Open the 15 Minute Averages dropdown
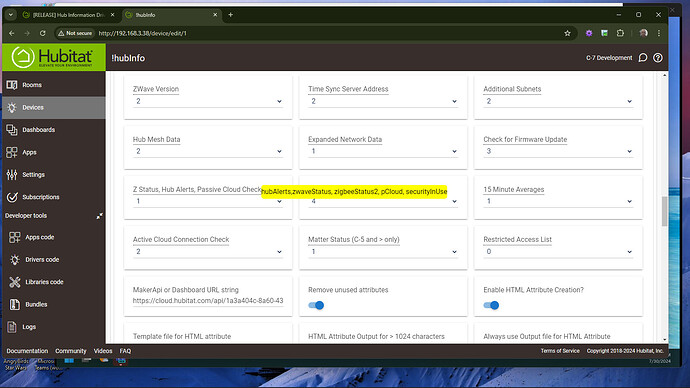The height and width of the screenshot is (388, 690). click(x=558, y=201)
